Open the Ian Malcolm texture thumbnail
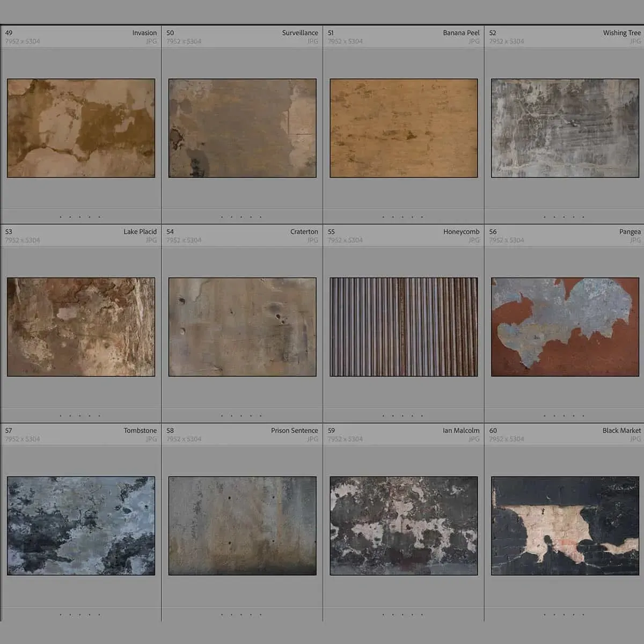Screen dimensions: 644x644 click(404, 526)
